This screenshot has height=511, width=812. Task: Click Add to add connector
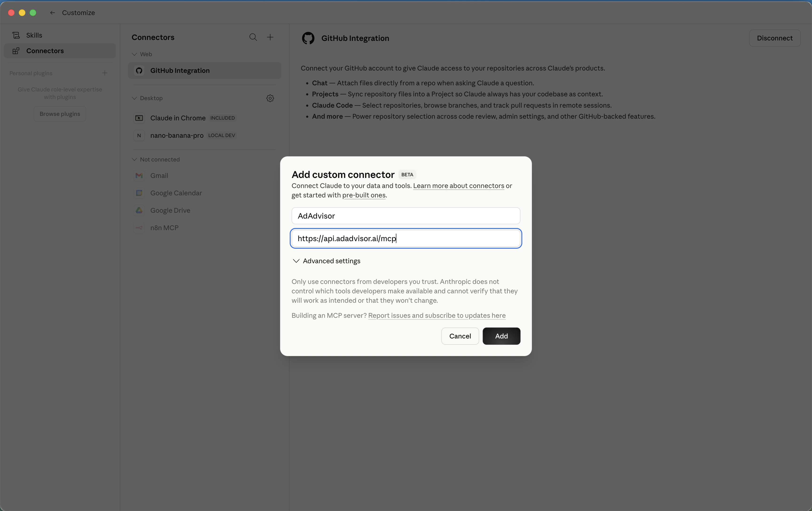click(x=501, y=336)
